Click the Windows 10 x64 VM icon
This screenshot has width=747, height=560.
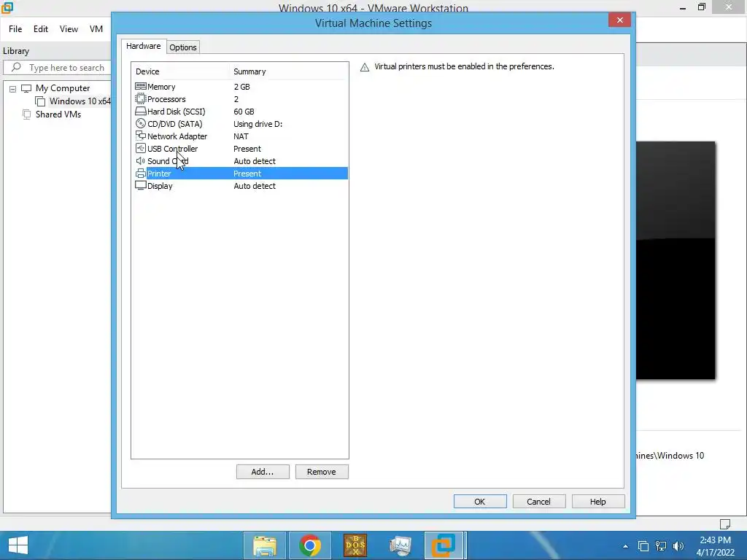(x=41, y=101)
